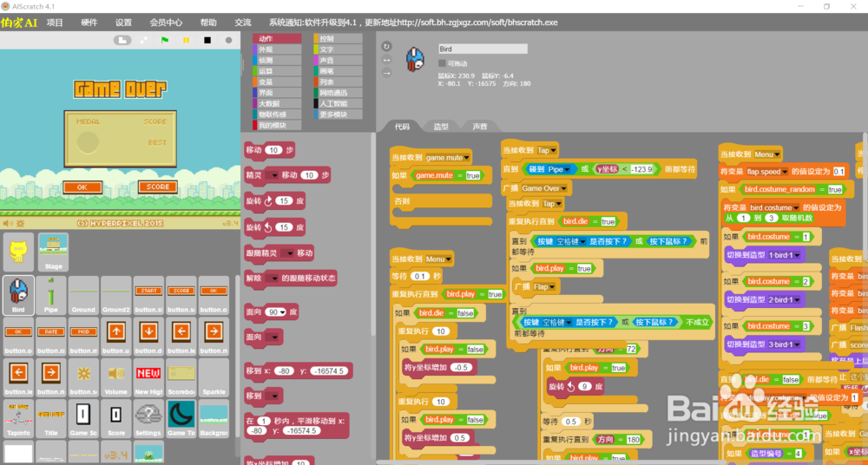Switch to the 造型 costumes tab
The width and height of the screenshot is (868, 465).
click(x=441, y=126)
